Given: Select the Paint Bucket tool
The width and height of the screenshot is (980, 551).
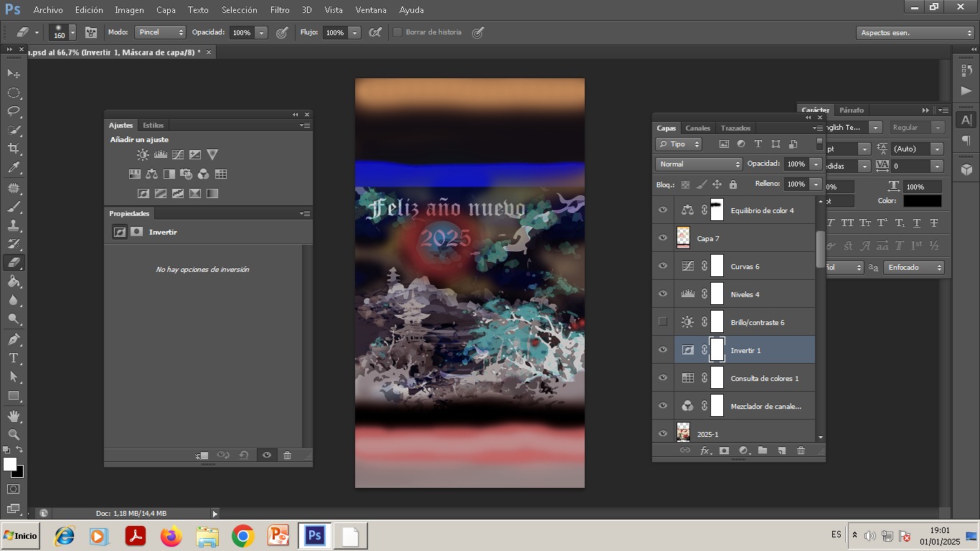Looking at the screenshot, I should (14, 282).
